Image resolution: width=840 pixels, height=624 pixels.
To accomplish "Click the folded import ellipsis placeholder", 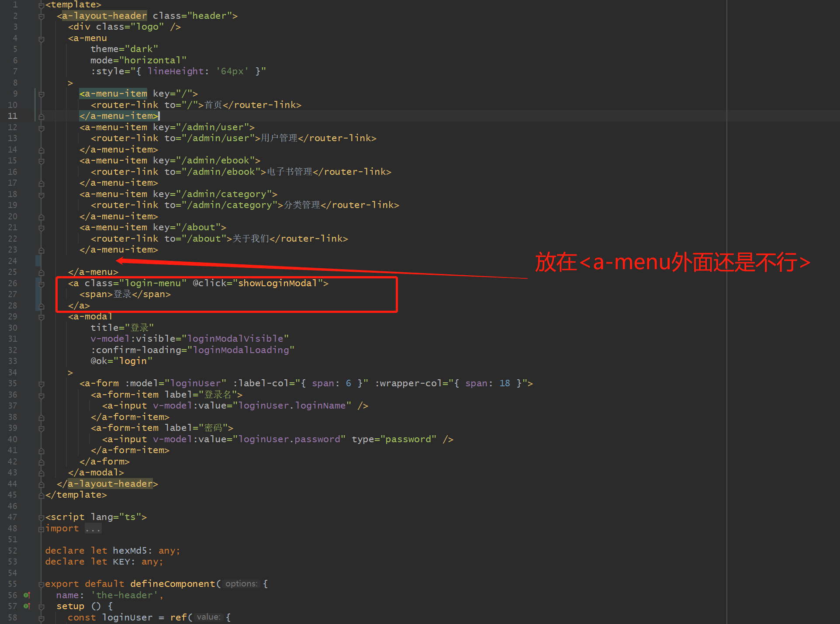I will pyautogui.click(x=93, y=529).
